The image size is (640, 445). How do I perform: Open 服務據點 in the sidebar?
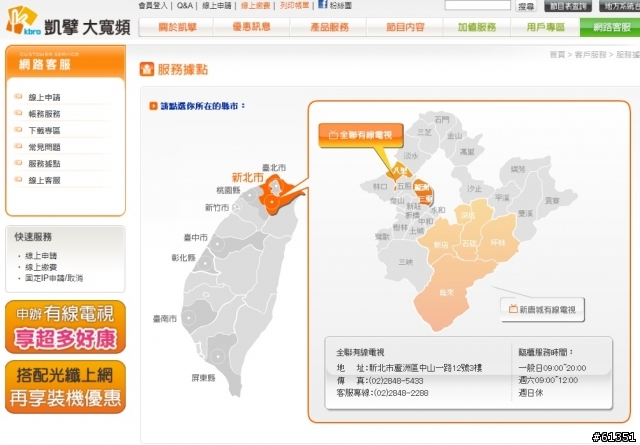[44, 164]
